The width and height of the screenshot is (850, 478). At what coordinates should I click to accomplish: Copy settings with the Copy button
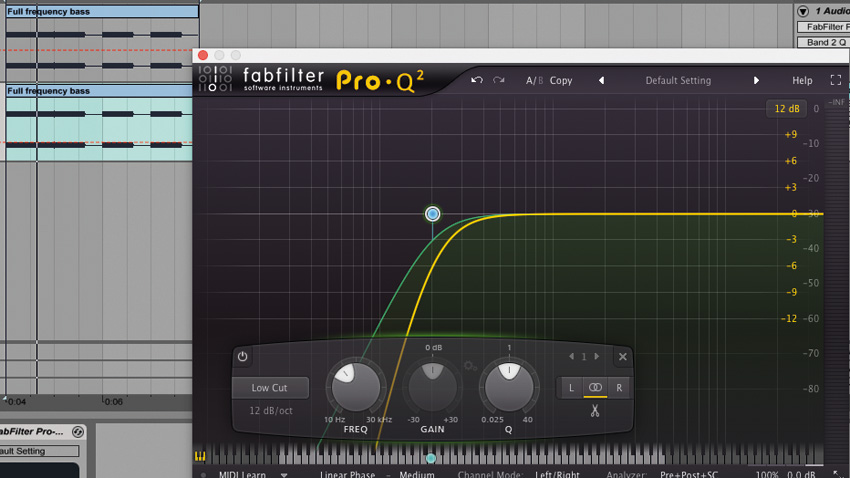(x=561, y=81)
